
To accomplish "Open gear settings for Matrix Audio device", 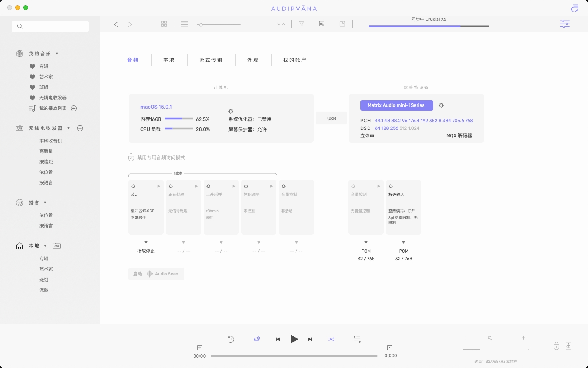I will (x=441, y=105).
